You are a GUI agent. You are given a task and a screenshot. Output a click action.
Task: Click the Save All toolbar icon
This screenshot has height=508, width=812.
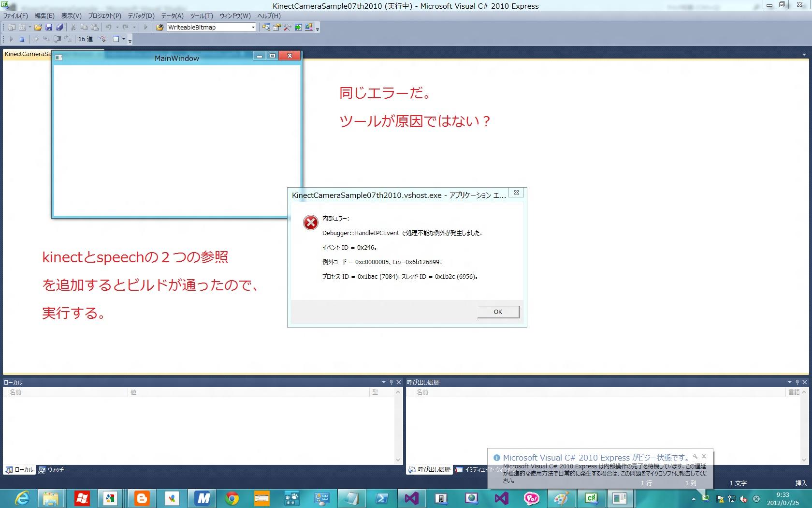(x=59, y=27)
